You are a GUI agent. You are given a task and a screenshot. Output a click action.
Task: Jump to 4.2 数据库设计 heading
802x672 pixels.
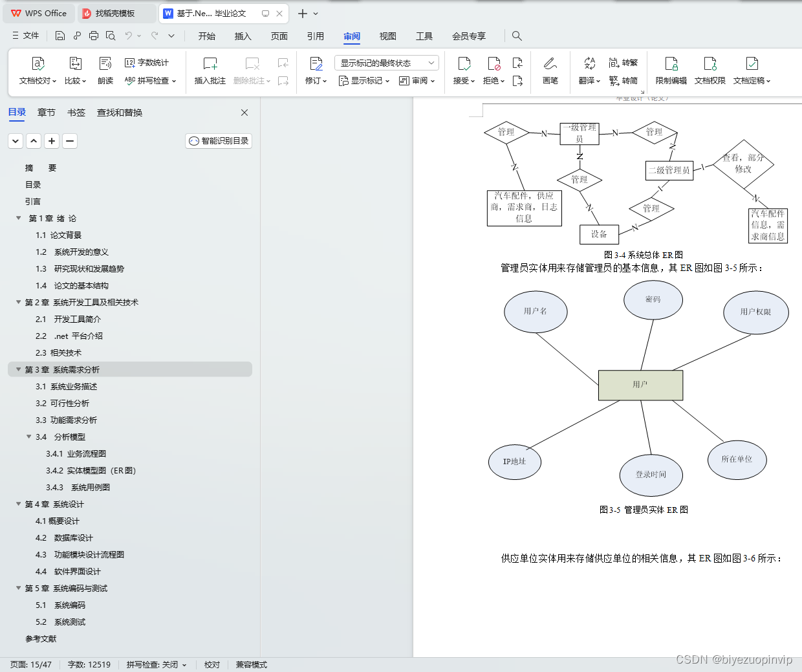[x=64, y=537]
